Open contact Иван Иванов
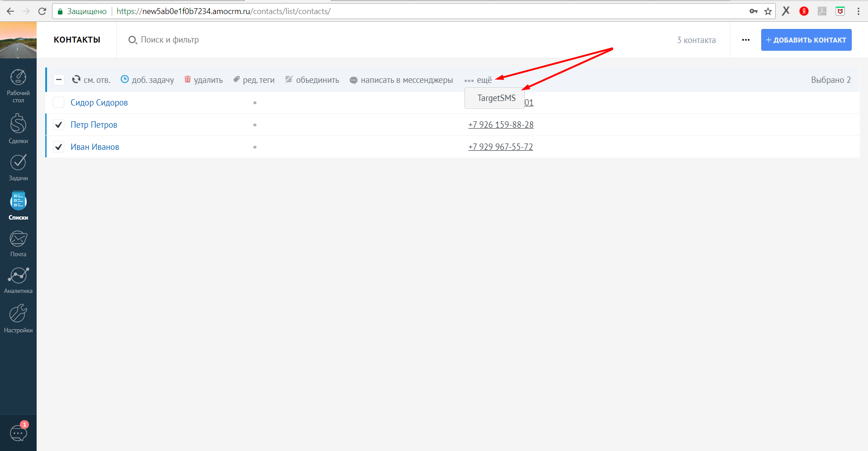 95,147
